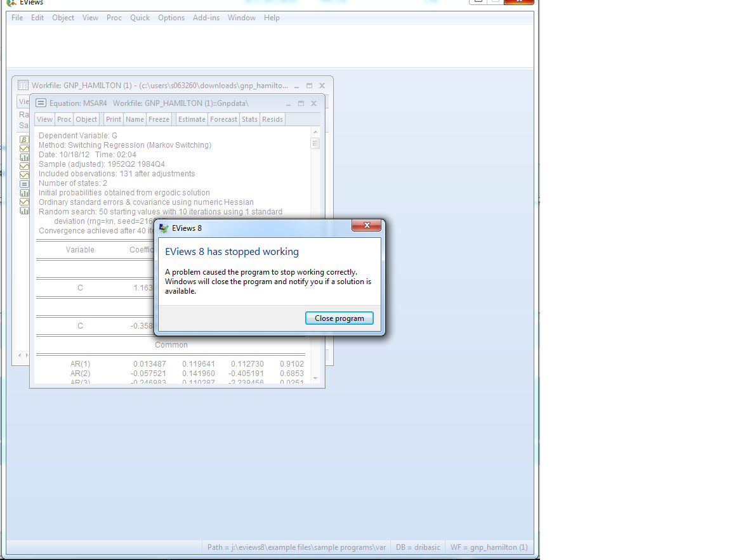Click the probability value 0.9102
This screenshot has width=731, height=560.
pyautogui.click(x=292, y=364)
